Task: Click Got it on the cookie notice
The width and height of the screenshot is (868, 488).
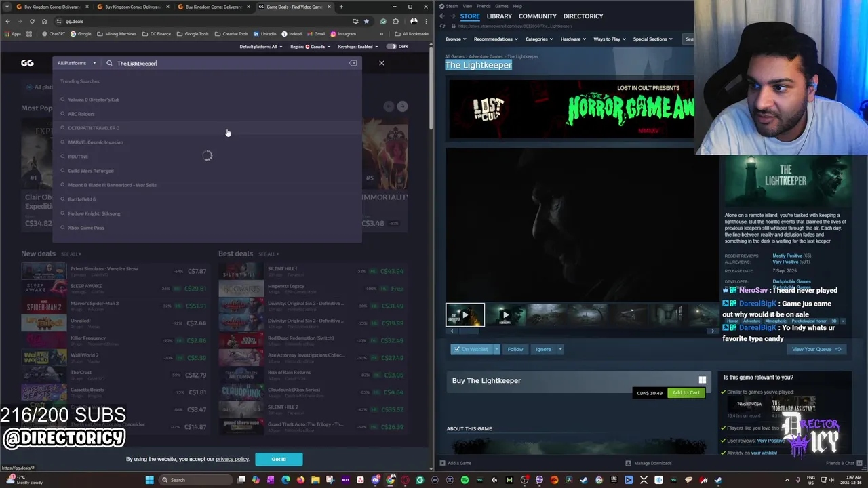Action: tap(279, 459)
